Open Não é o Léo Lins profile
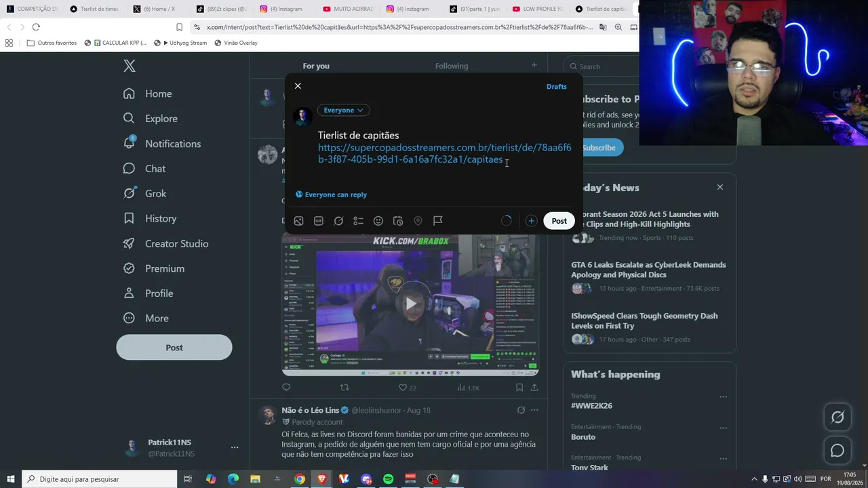The width and height of the screenshot is (868, 488). tap(310, 410)
